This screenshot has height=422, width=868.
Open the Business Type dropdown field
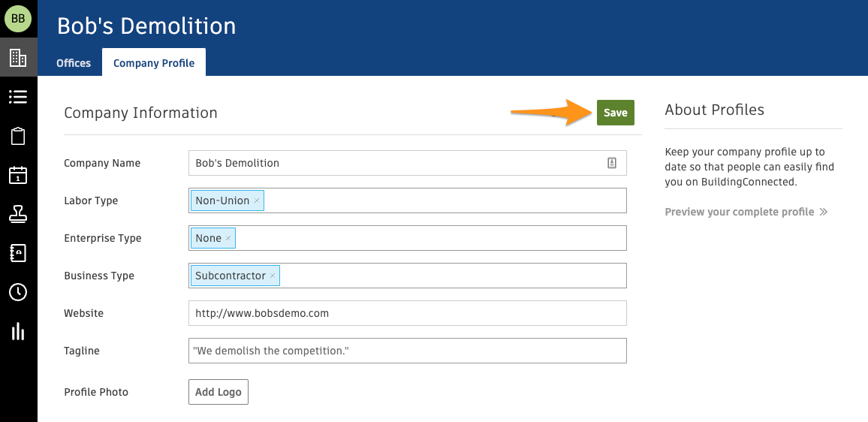[x=451, y=276]
